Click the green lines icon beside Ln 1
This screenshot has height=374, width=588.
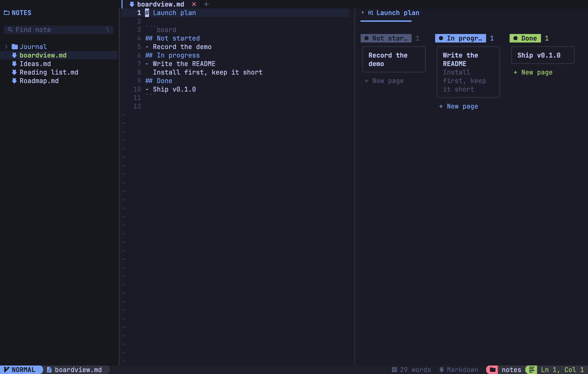coord(531,370)
